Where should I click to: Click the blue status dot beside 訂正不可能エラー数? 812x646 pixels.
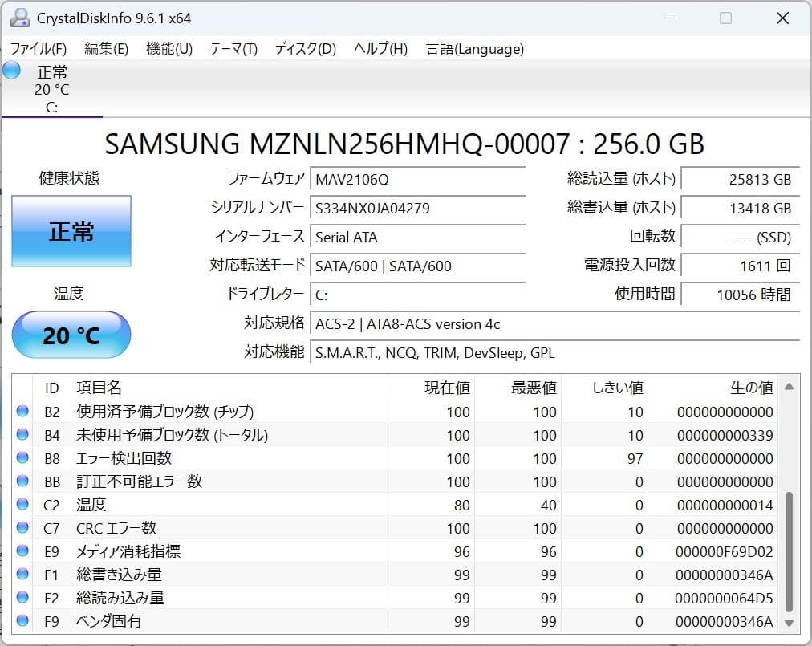click(x=23, y=481)
